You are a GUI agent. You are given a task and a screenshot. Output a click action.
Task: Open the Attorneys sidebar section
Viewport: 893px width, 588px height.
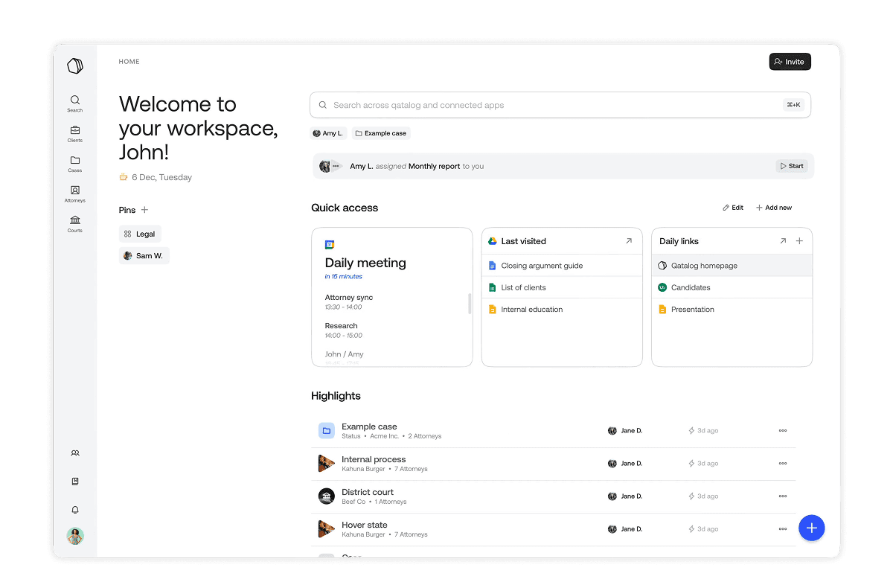(75, 194)
